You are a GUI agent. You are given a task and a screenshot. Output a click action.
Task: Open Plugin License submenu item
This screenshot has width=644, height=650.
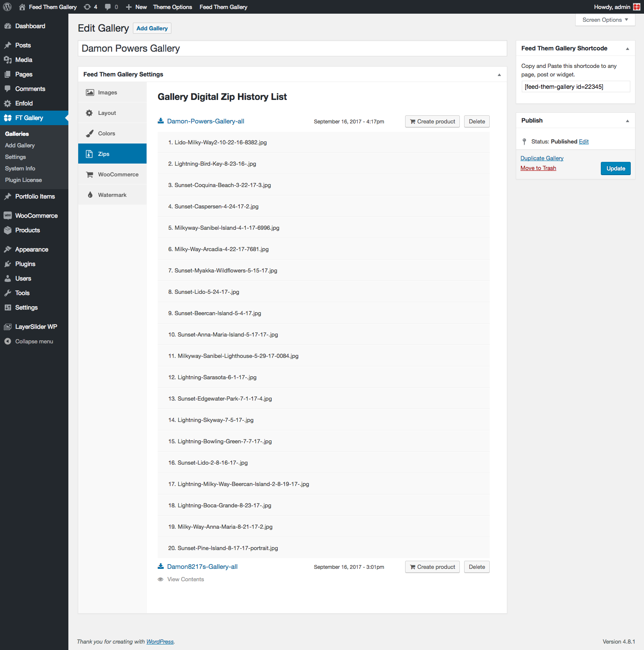(x=24, y=180)
